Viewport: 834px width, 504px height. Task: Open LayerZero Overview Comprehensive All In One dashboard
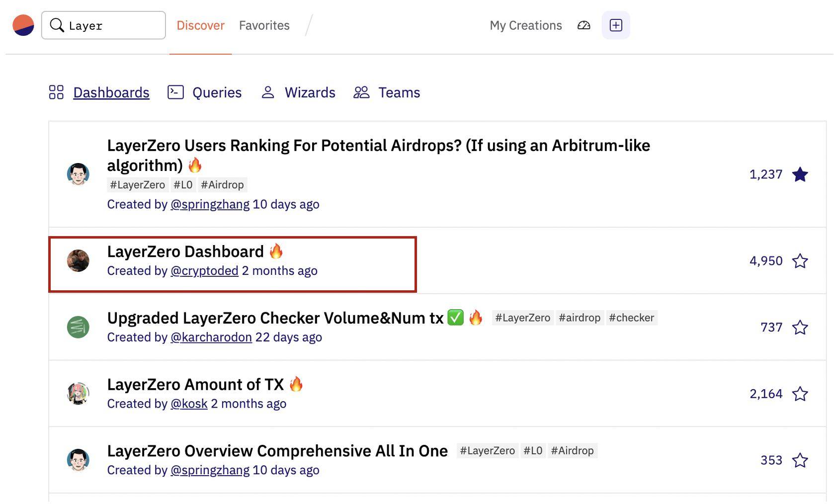click(277, 451)
